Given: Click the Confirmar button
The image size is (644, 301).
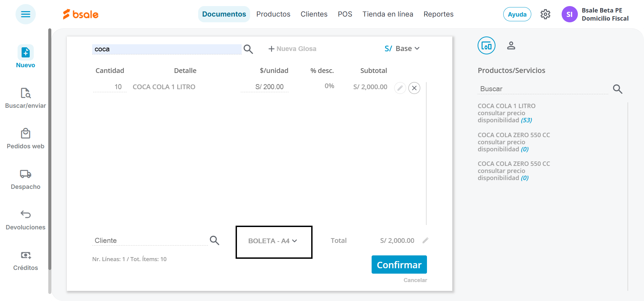Looking at the screenshot, I should point(399,265).
